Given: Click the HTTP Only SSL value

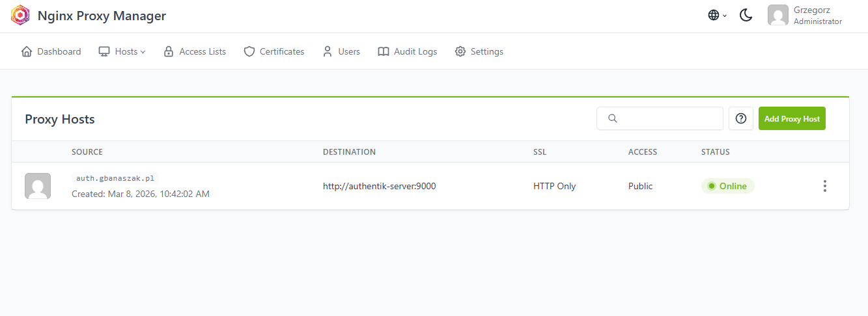Looking at the screenshot, I should [x=555, y=186].
